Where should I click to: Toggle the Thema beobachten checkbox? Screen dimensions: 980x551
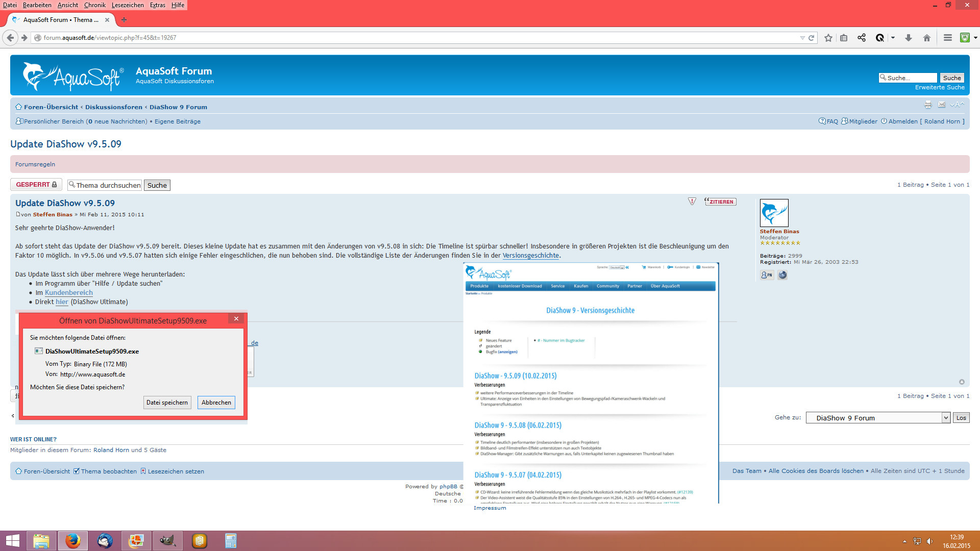point(77,471)
